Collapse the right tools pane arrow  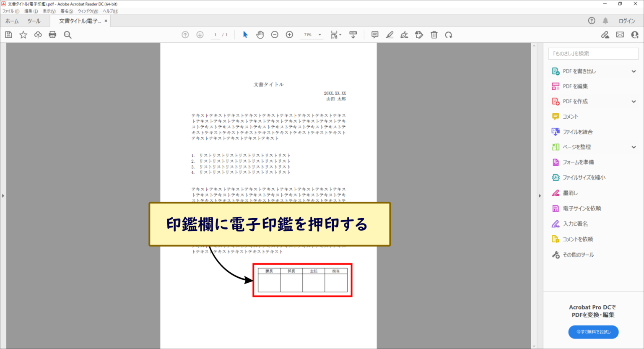[540, 195]
